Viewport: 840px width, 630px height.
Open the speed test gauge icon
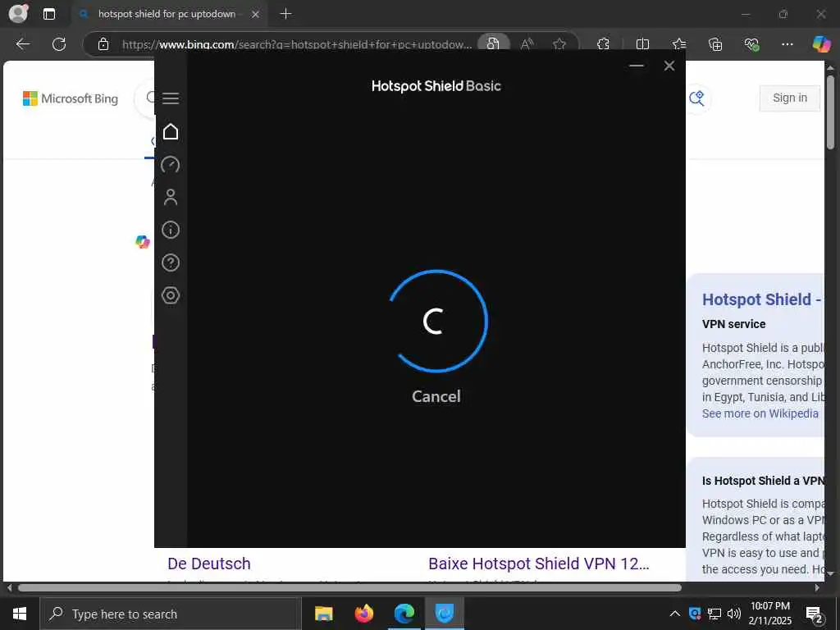pos(171,164)
